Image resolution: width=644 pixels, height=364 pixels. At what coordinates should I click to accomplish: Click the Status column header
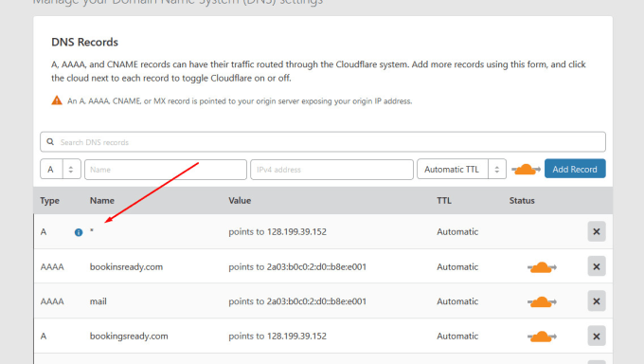point(522,201)
